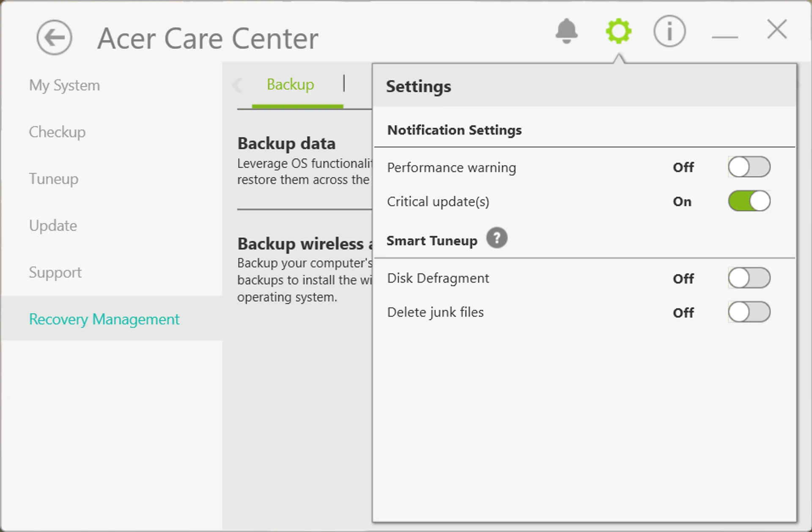
Task: Click the Critical update(s) label
Action: [x=438, y=201]
